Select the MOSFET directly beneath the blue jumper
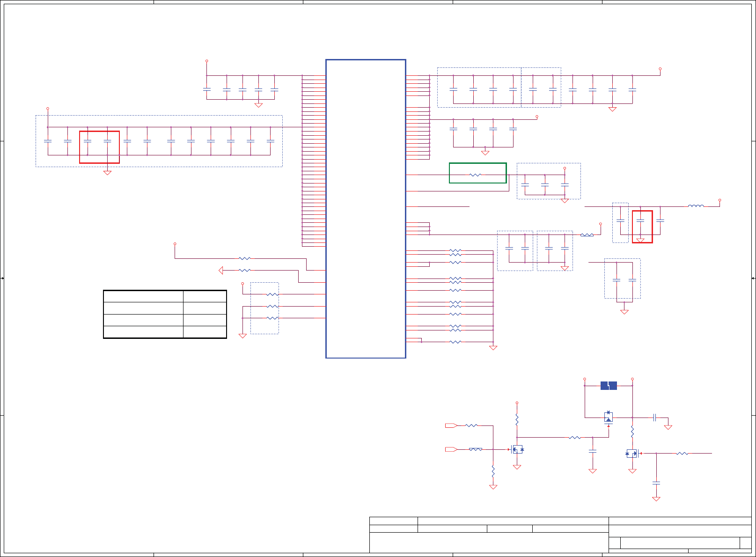This screenshot has height=557, width=756. 609,417
